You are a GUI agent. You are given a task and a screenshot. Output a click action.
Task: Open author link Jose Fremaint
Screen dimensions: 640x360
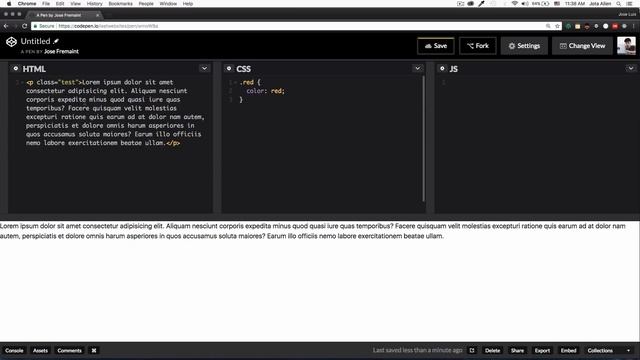(61, 51)
